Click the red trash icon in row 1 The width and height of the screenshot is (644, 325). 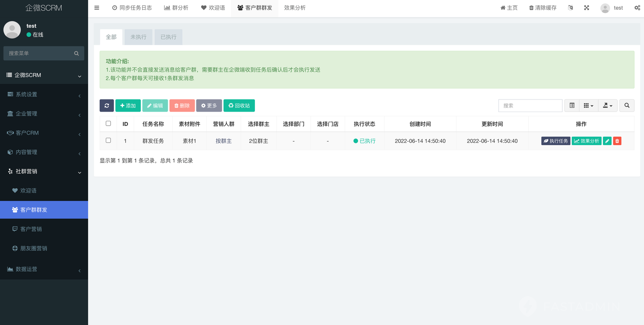pyautogui.click(x=617, y=141)
